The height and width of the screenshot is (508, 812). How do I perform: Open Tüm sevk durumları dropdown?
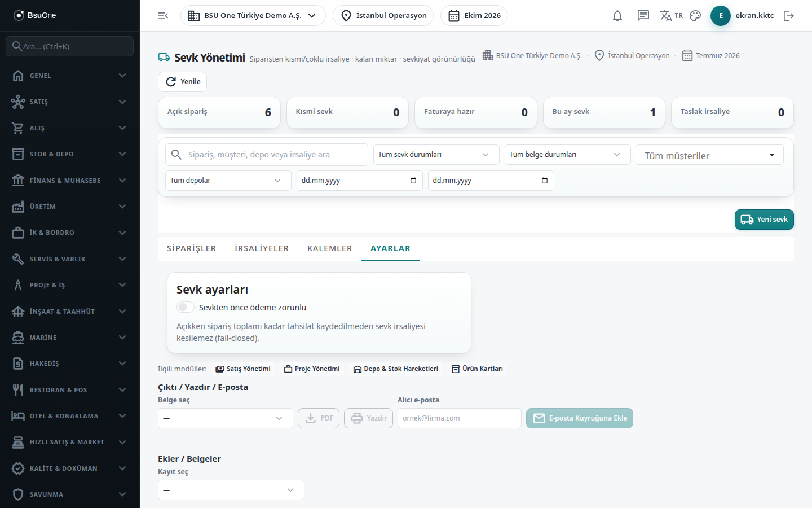[x=436, y=155]
